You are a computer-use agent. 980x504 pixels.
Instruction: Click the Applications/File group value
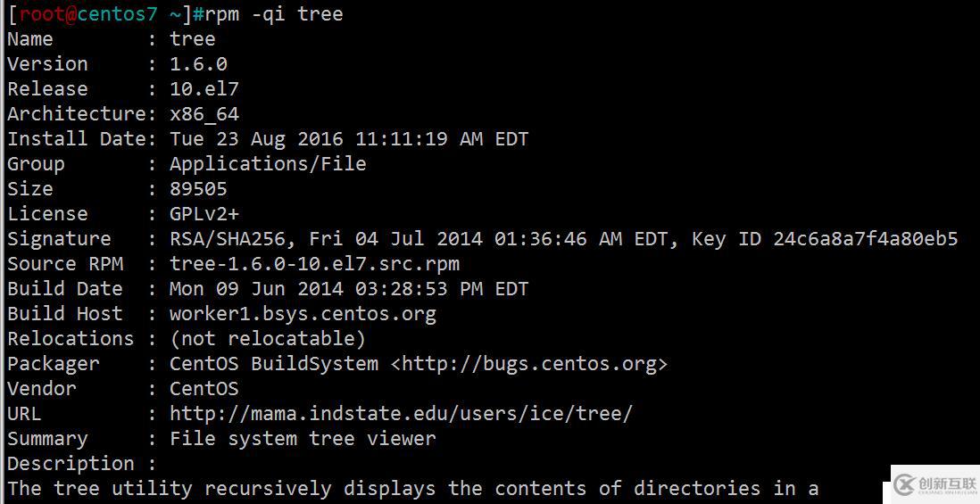pos(268,163)
